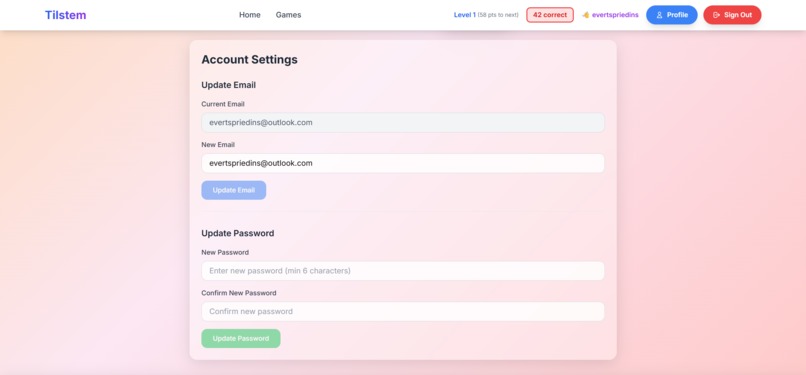Image resolution: width=806 pixels, height=375 pixels.
Task: Click the Update Password section heading
Action: tap(238, 233)
